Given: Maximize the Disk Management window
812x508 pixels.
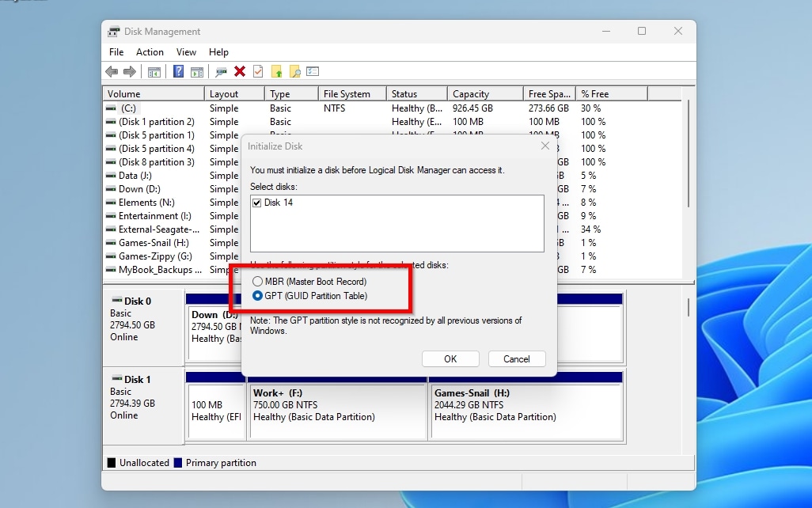Looking at the screenshot, I should point(642,31).
